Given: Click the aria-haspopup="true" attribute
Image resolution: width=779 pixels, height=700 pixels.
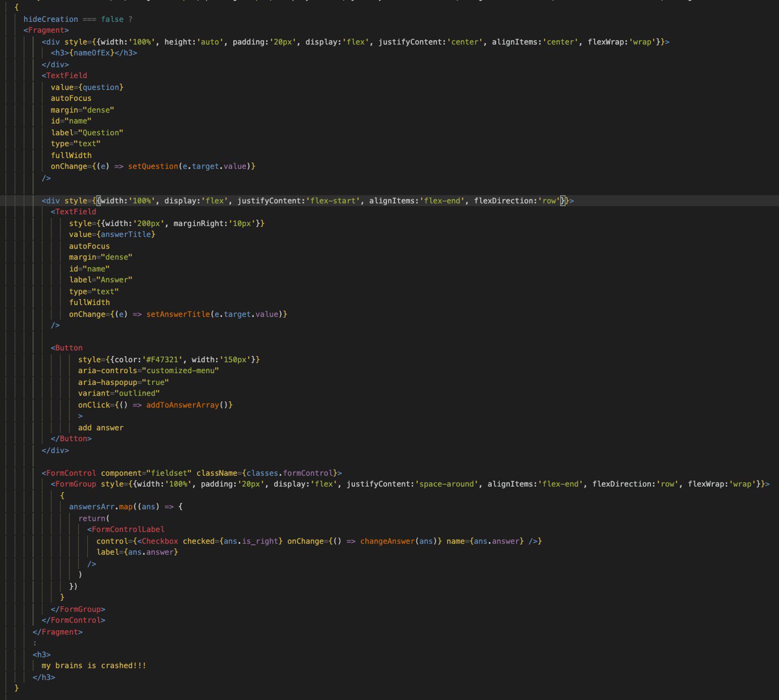Looking at the screenshot, I should (124, 382).
